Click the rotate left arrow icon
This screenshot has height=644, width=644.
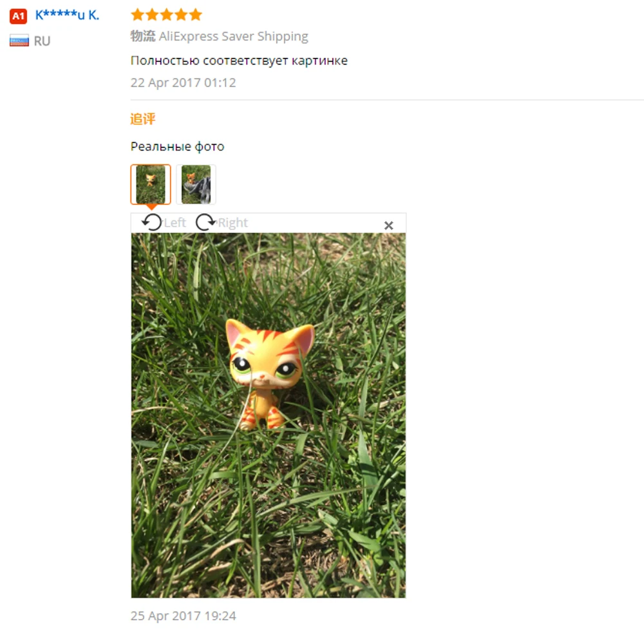pyautogui.click(x=151, y=222)
